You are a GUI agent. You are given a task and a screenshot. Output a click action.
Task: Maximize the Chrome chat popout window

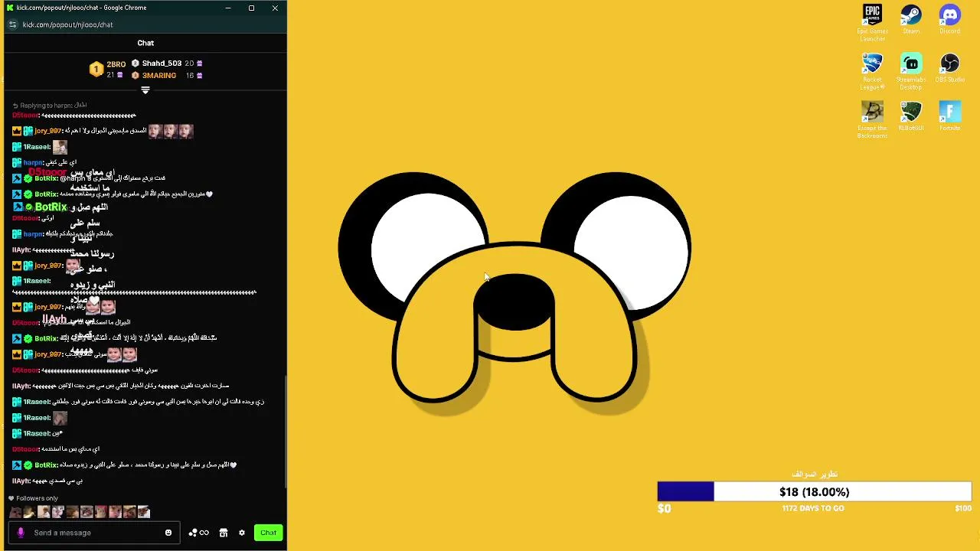click(x=251, y=8)
